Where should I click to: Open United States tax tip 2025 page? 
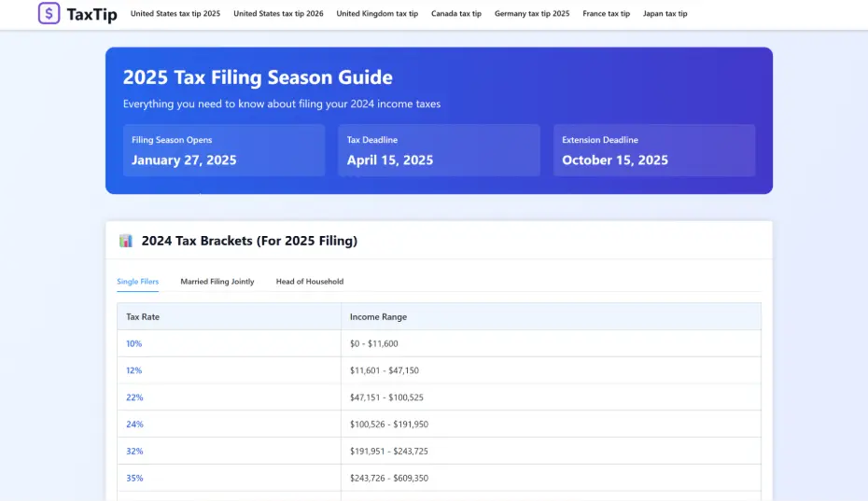point(175,14)
